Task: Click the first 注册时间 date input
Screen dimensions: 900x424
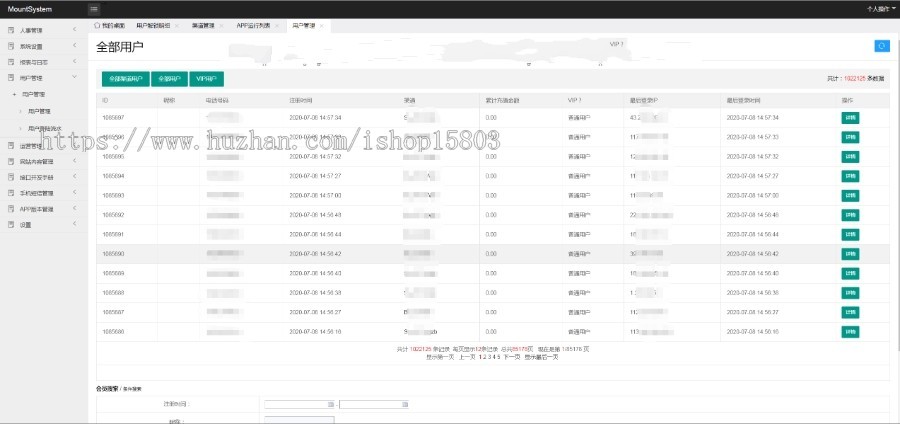Action: pos(300,404)
